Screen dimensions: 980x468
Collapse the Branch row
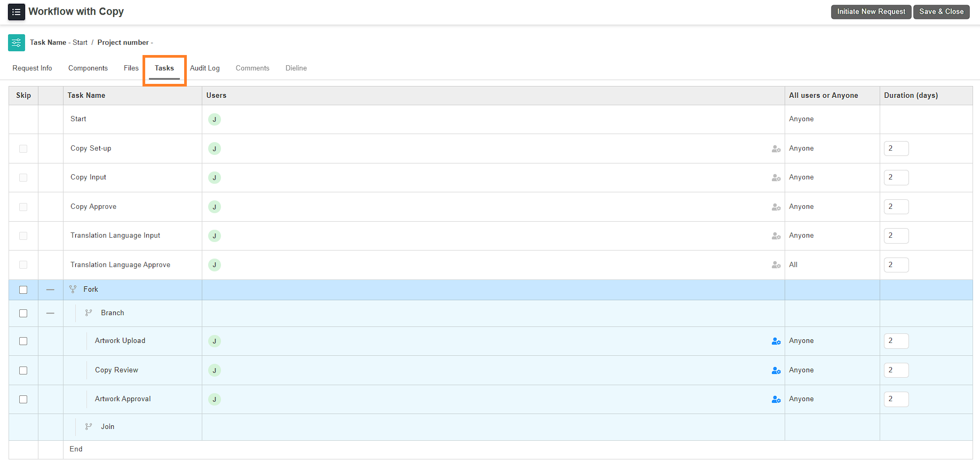(x=50, y=313)
